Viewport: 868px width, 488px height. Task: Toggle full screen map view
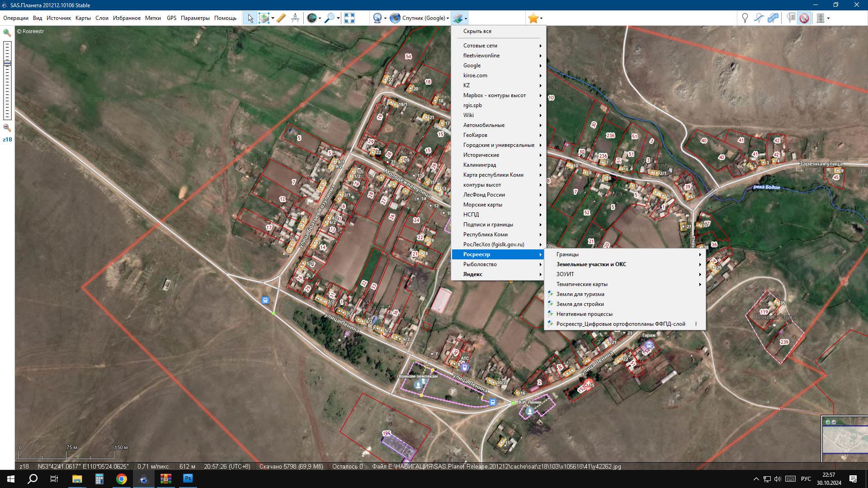349,18
